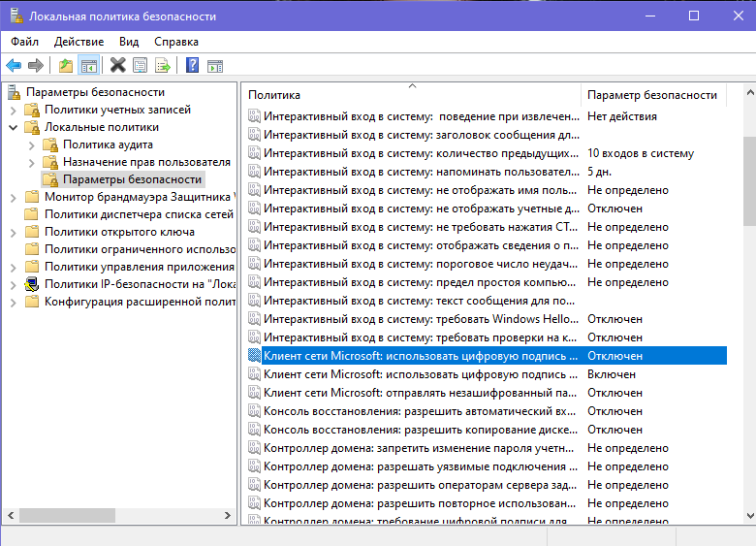Click the Export list toolbar icon

click(163, 65)
